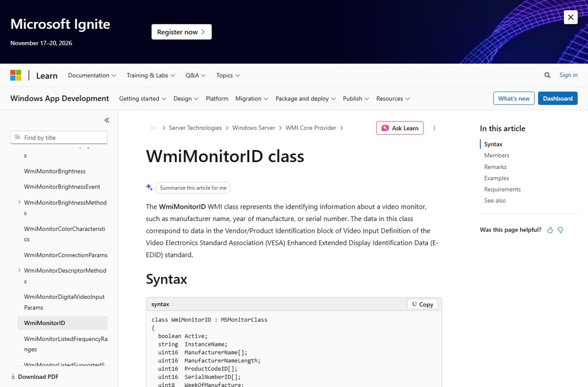Jump to Requirements section
Screen dimensions: 588x387
[502, 190]
